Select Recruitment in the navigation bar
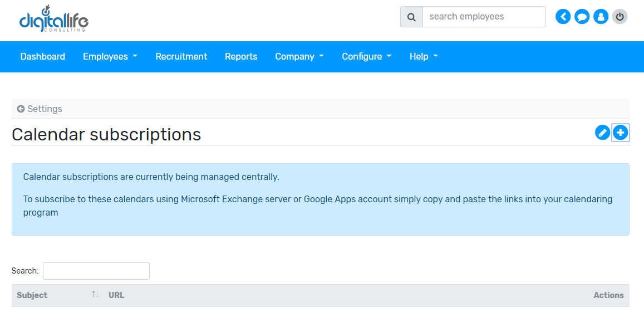The height and width of the screenshot is (312, 644). point(181,56)
